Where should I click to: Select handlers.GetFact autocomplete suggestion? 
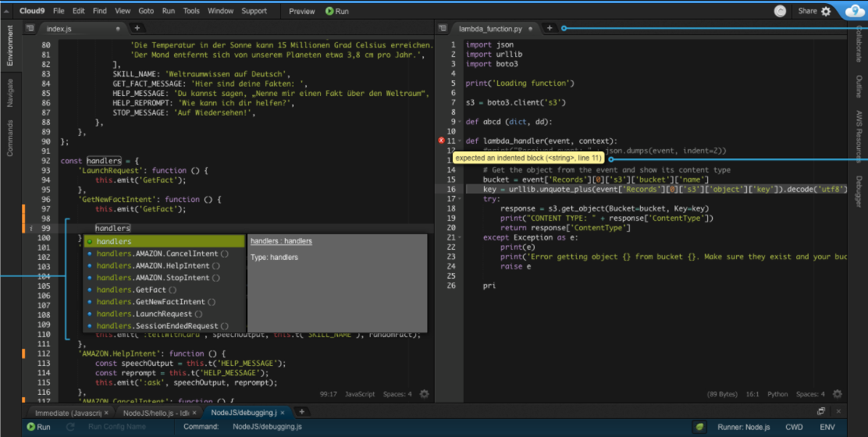tap(165, 290)
